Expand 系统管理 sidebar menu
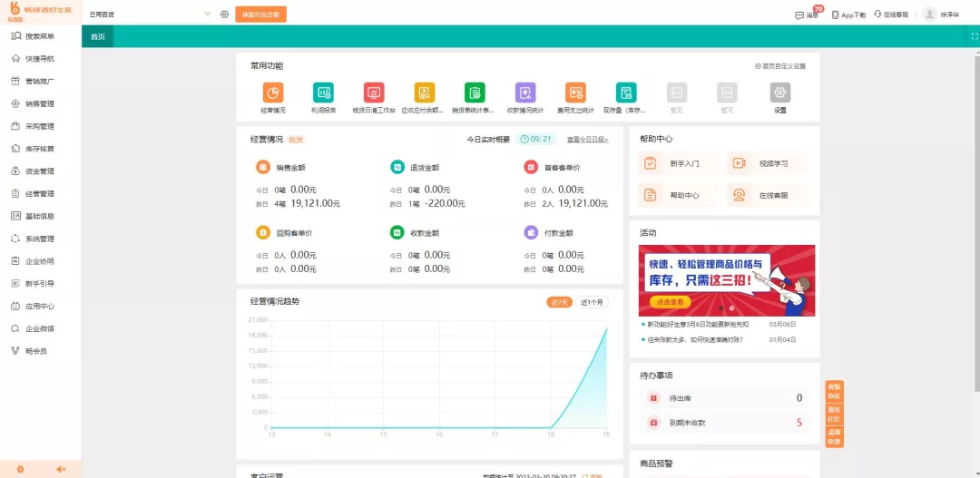This screenshot has height=478, width=980. [41, 239]
